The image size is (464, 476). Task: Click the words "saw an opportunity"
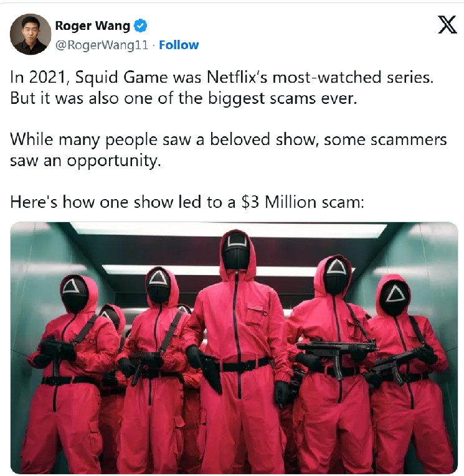coord(85,161)
